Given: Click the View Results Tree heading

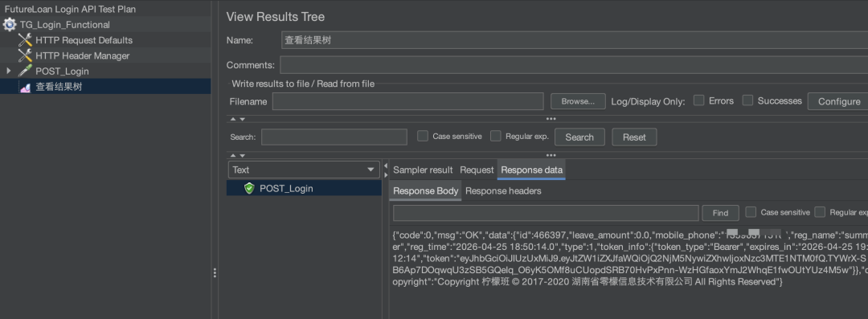Looking at the screenshot, I should click(276, 17).
